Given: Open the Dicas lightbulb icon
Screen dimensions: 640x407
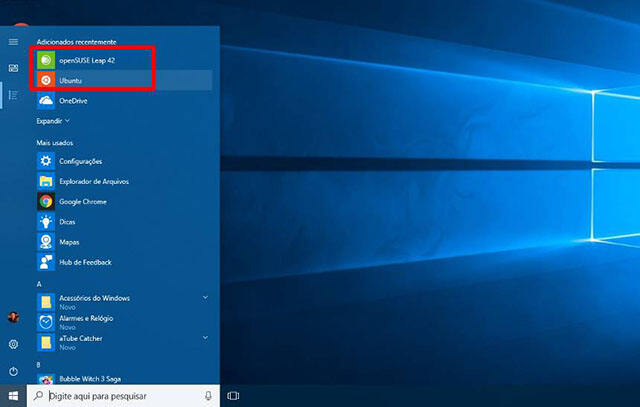Looking at the screenshot, I should click(46, 222).
